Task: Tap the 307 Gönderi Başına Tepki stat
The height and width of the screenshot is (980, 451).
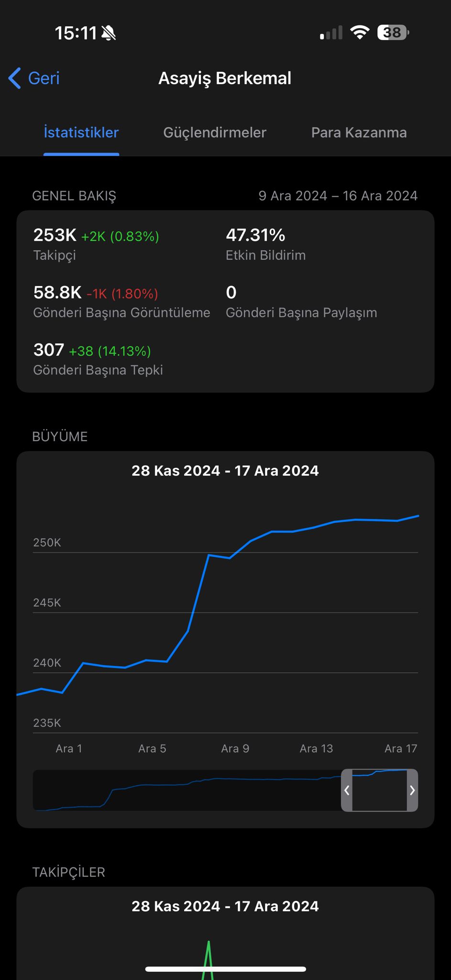Action: [98, 359]
